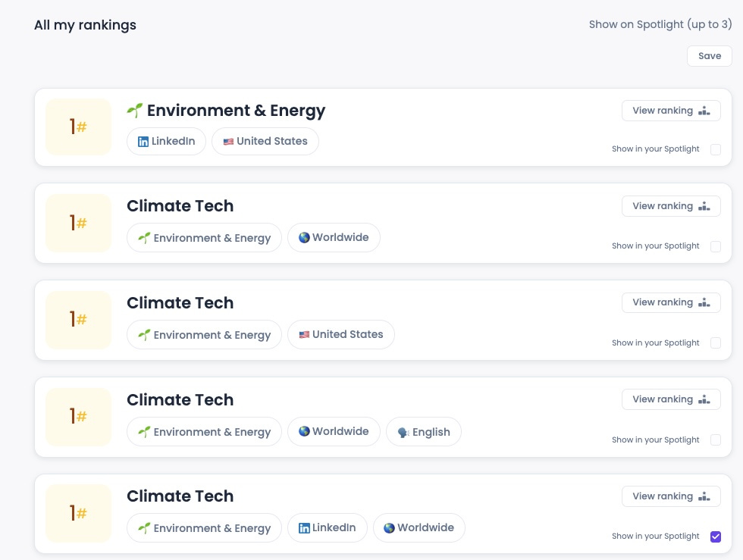View ranking for Climate Tech Worldwide card
The height and width of the screenshot is (560, 743).
coord(671,206)
